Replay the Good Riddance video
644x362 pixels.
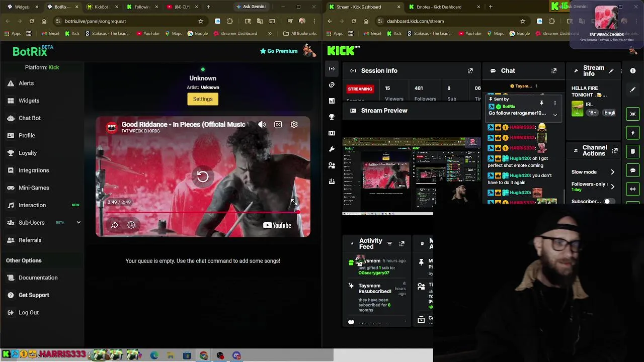[203, 176]
